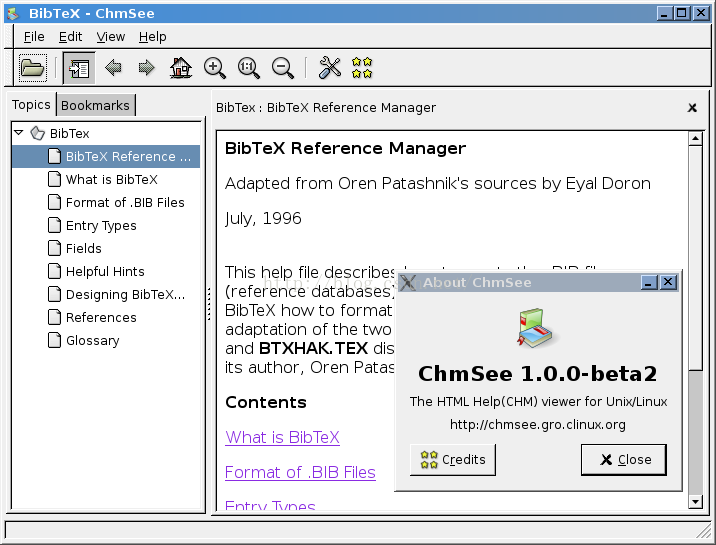The image size is (716, 545).
Task: Open the 'Glossary' topic
Action: click(93, 341)
